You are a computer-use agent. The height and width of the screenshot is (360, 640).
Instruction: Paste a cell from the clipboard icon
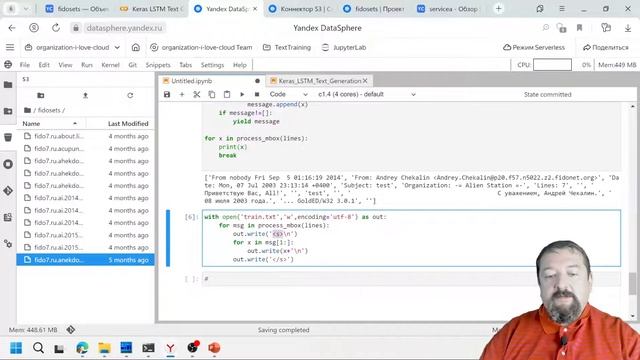[227, 94]
